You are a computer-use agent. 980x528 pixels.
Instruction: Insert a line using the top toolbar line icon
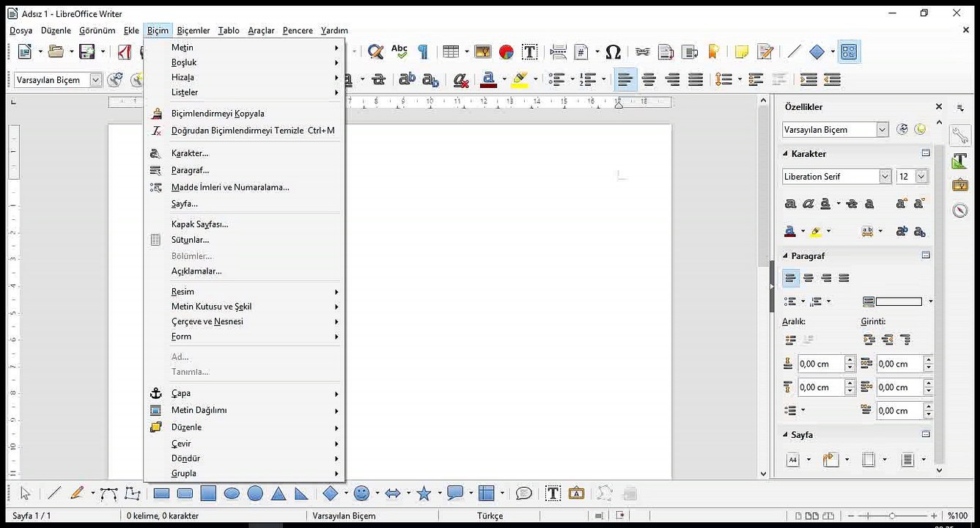tap(794, 51)
